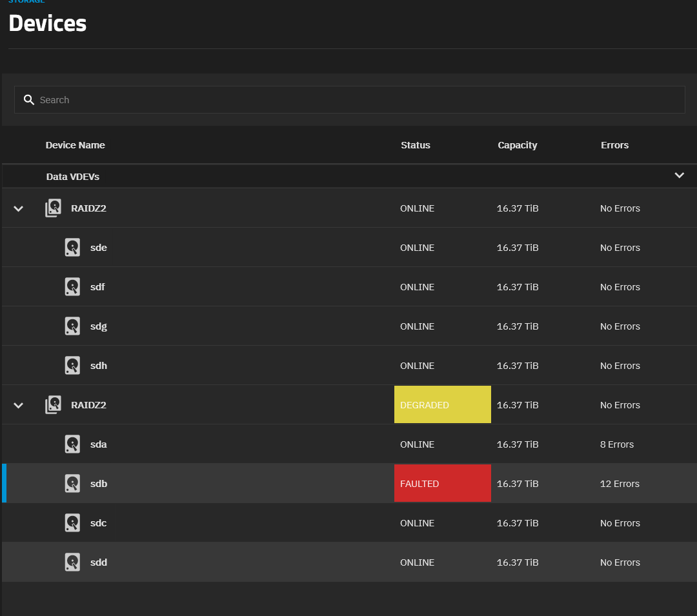The image size is (697, 616).
Task: Click the Data VDEVs section label
Action: pyautogui.click(x=72, y=177)
